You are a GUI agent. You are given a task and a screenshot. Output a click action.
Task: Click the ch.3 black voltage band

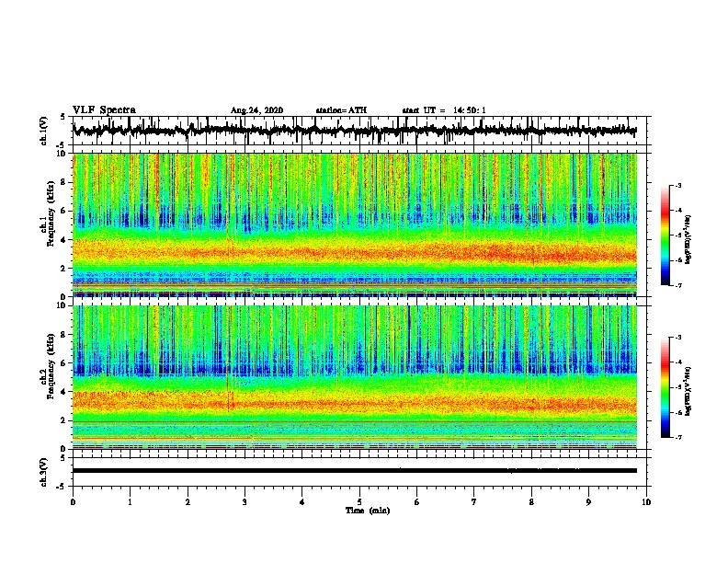[x=355, y=471]
